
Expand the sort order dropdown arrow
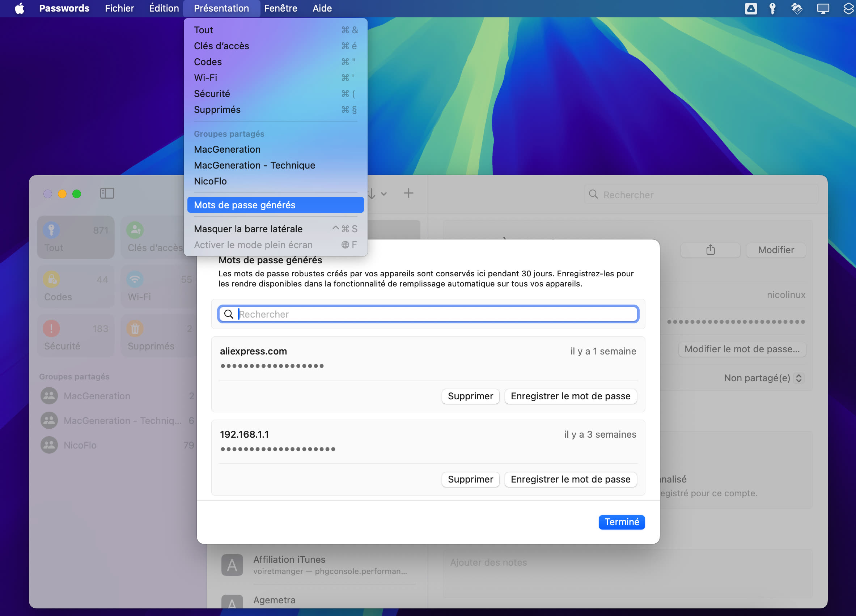(x=384, y=194)
